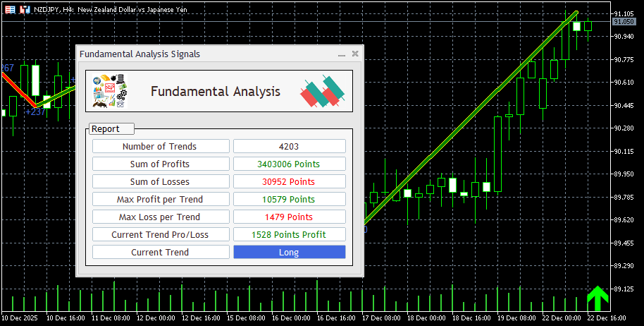Click the Max Loss per Trend label
The height and width of the screenshot is (326, 644).
(x=161, y=217)
